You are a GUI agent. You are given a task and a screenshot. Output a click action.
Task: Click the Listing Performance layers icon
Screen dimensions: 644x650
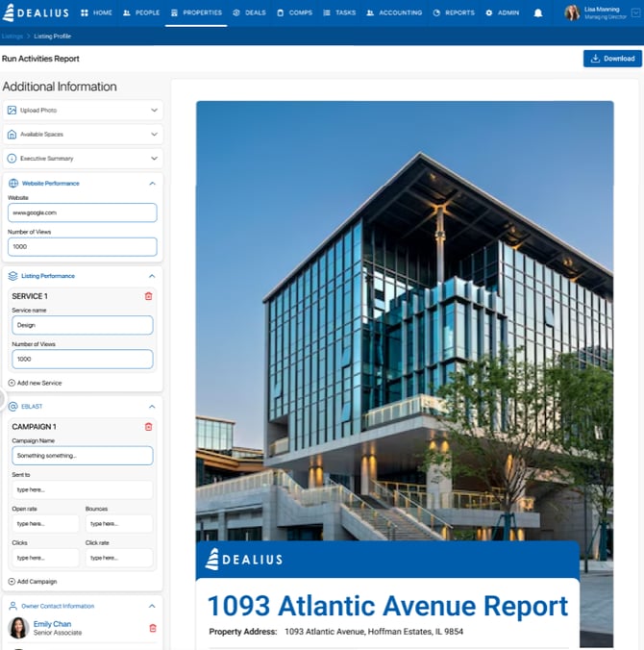(x=12, y=276)
